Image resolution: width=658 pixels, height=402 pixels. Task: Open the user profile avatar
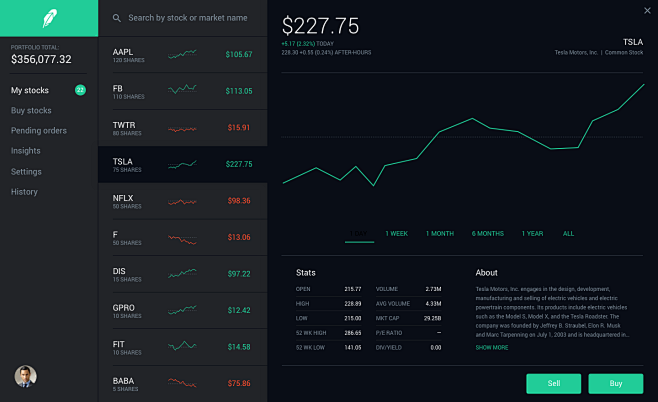25,376
